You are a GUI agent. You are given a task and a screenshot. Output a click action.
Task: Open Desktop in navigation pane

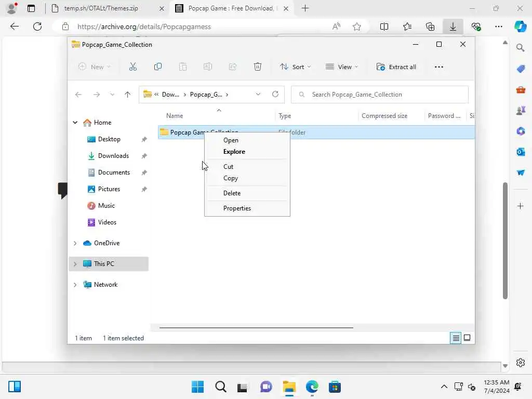pos(109,139)
